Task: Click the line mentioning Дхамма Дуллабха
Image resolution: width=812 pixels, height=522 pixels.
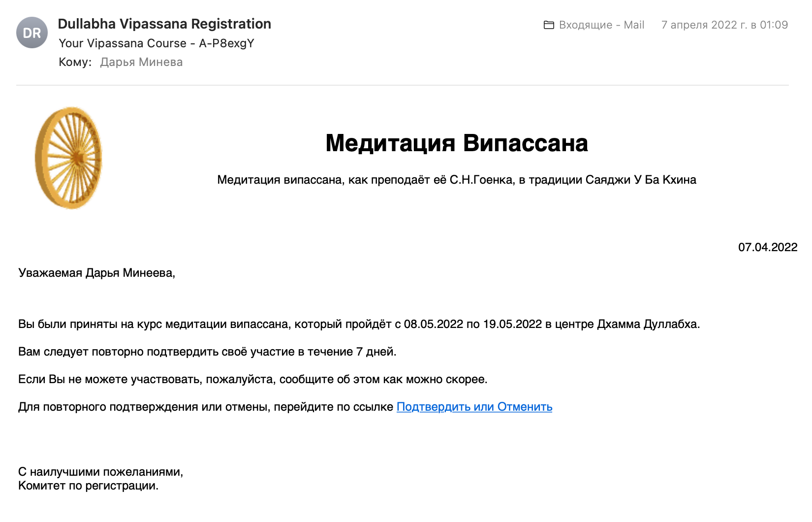Action: [359, 324]
